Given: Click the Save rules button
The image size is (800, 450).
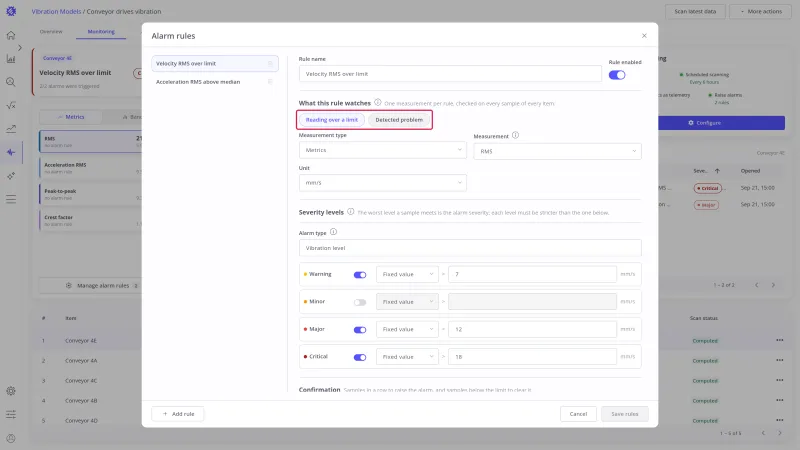Looking at the screenshot, I should tap(624, 414).
